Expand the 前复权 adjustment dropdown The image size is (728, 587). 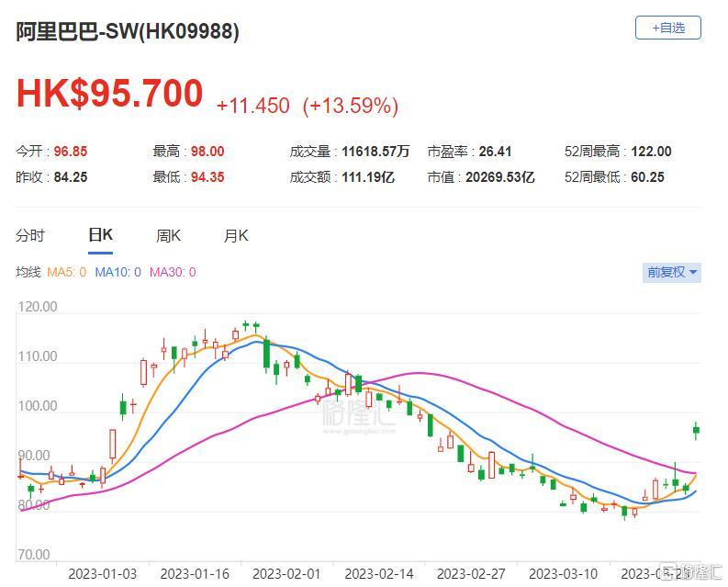coord(671,272)
